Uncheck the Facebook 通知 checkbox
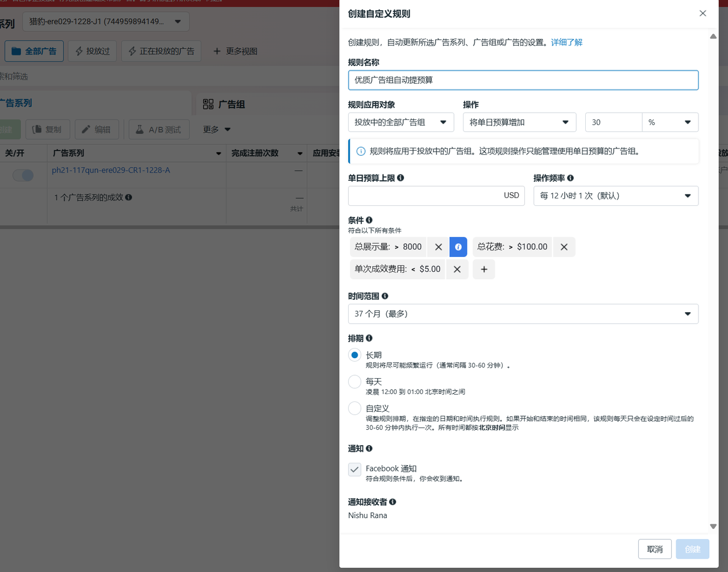Viewport: 728px width, 572px height. coord(354,469)
